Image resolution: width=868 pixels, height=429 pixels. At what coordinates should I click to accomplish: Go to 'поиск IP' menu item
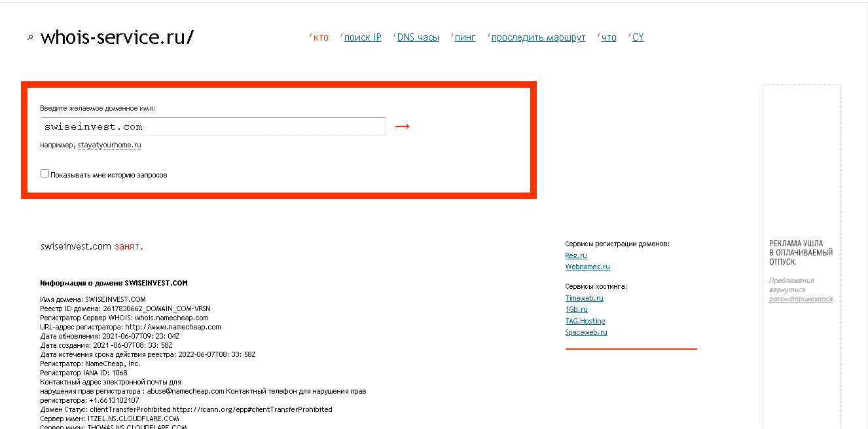(x=362, y=38)
